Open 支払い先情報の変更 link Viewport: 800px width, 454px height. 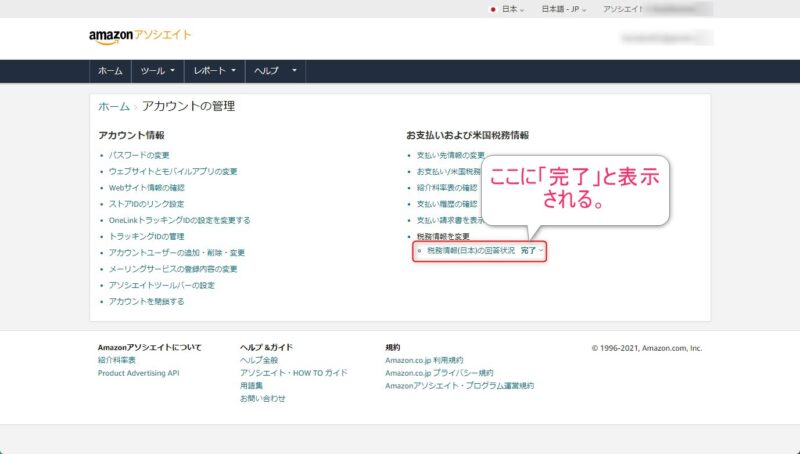click(451, 155)
